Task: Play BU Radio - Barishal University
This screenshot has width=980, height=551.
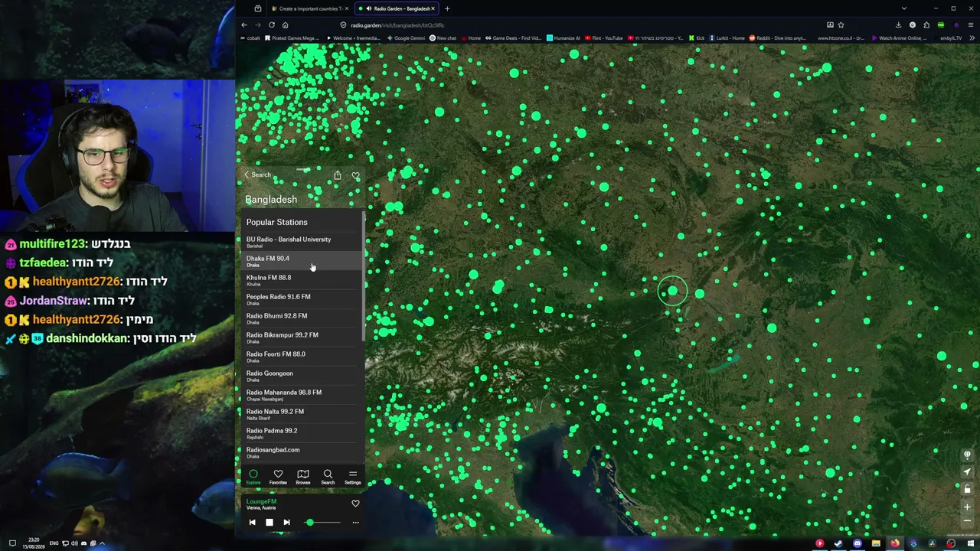Action: pyautogui.click(x=302, y=242)
